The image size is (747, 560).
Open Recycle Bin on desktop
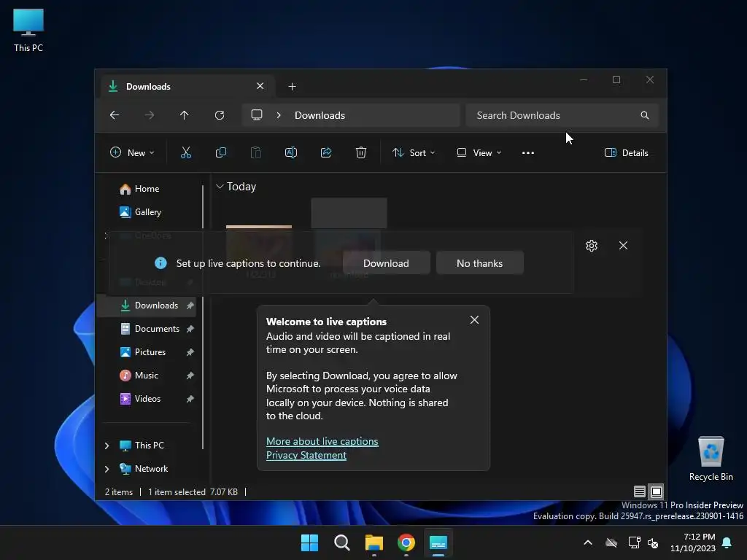pyautogui.click(x=711, y=459)
